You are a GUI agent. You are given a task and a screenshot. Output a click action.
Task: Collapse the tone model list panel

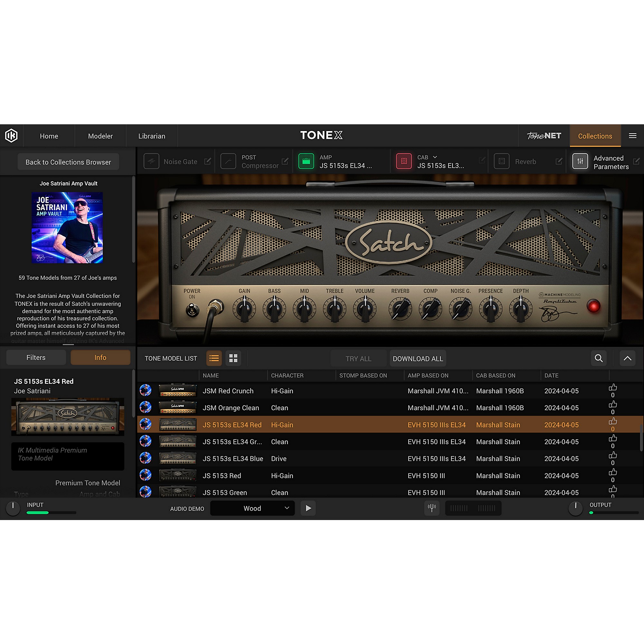coord(627,358)
